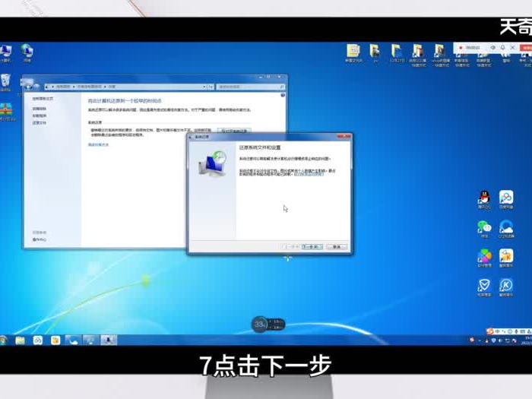Toggle the microphone on the recording toolbar
This screenshot has height=399, width=532.
click(503, 48)
